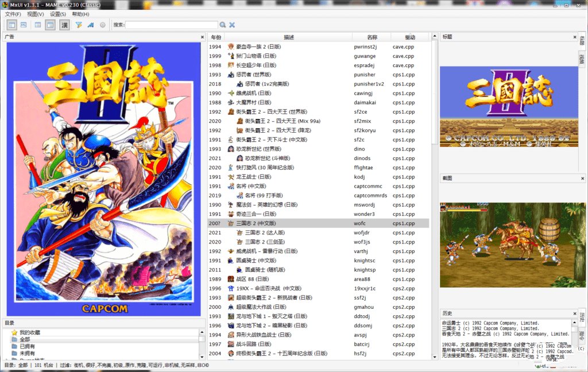588x372 pixels.
Task: Open the 设置(S) menu
Action: [x=58, y=14]
